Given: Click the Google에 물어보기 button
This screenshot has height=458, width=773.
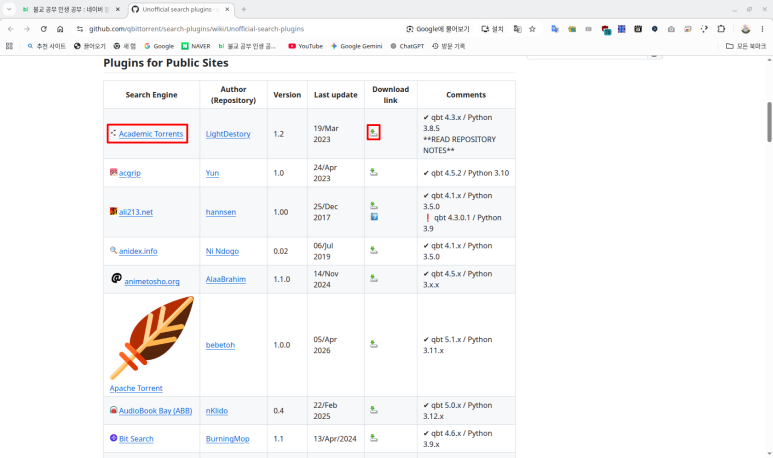Looking at the screenshot, I should [438, 29].
